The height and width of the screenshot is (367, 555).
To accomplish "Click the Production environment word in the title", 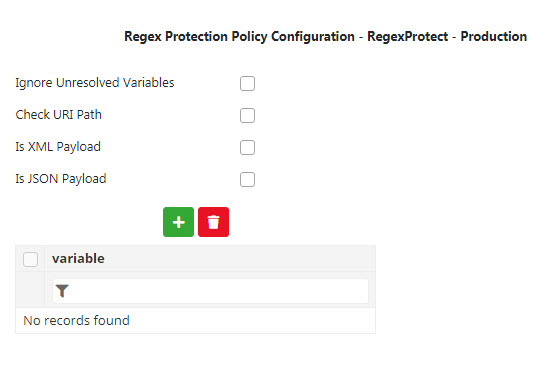I will click(494, 36).
